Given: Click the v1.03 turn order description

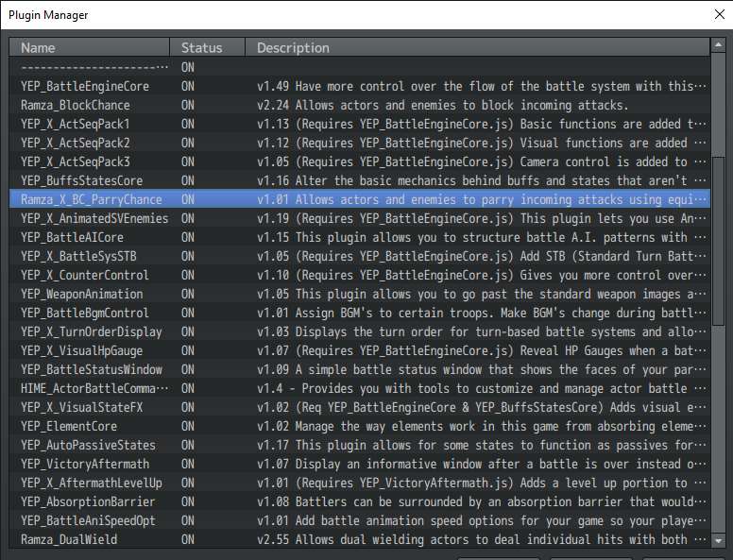Looking at the screenshot, I should coord(482,331).
